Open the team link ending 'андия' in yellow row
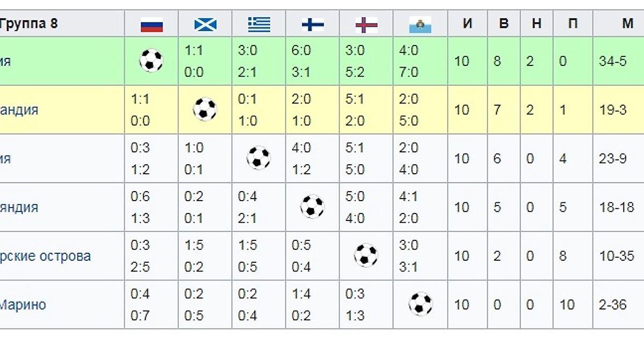Screen dimensions: 644x338 point(19,110)
